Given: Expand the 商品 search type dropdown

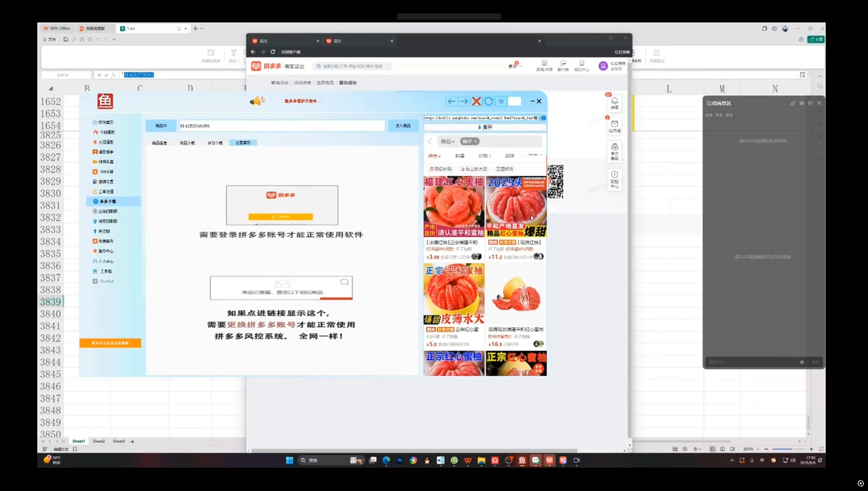Looking at the screenshot, I should [447, 141].
